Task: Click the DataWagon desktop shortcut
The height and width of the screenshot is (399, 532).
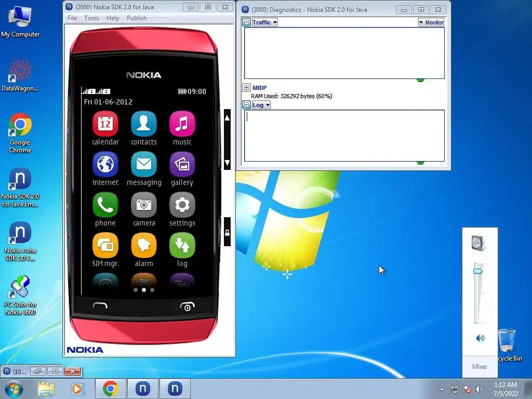Action: [x=20, y=75]
